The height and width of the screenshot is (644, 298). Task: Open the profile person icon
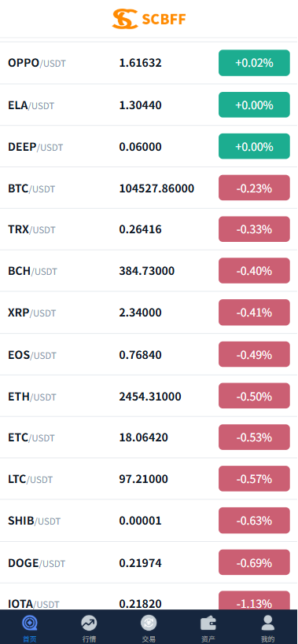tap(268, 623)
